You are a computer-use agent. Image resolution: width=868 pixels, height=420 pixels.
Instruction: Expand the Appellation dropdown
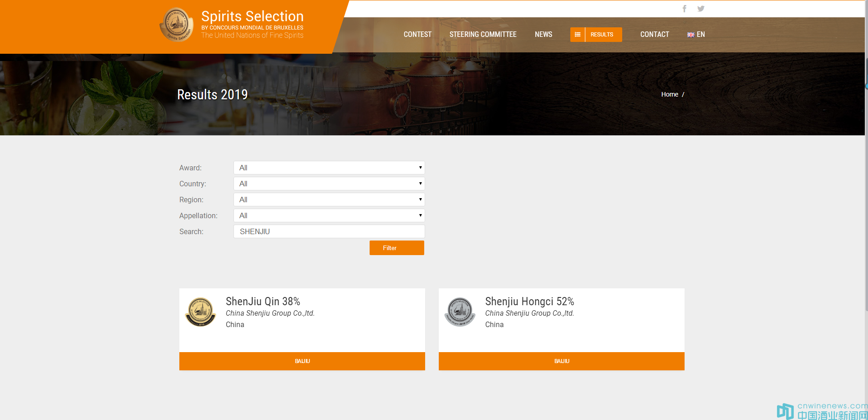pos(329,215)
